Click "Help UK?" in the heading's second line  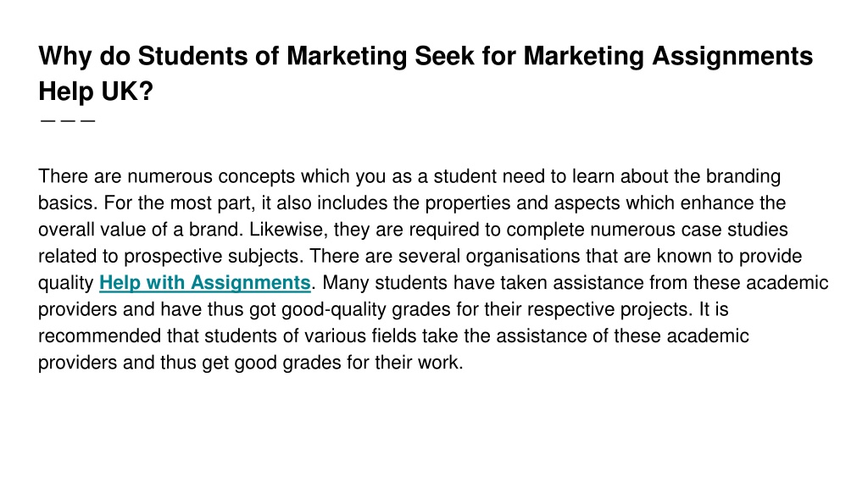pos(96,91)
